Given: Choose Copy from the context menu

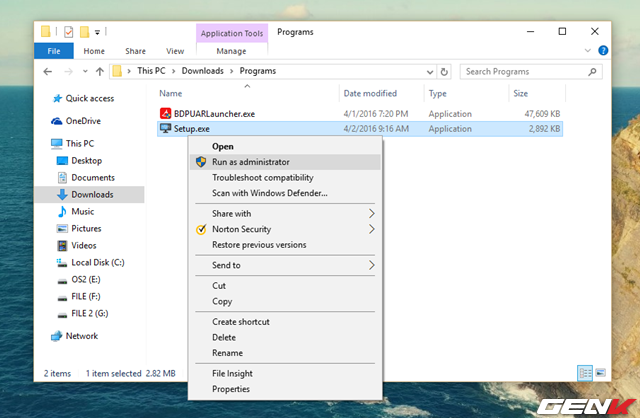Looking at the screenshot, I should (x=285, y=301).
